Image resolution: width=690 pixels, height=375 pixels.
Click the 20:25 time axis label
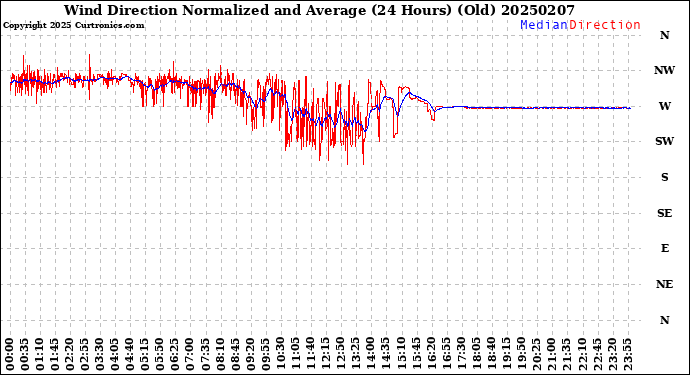pyautogui.click(x=536, y=355)
